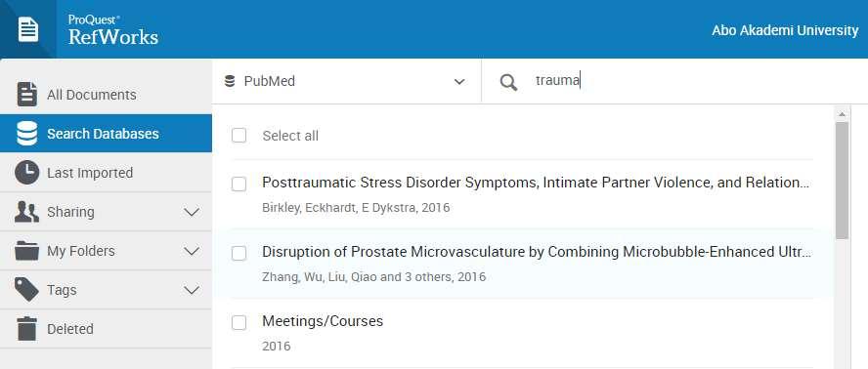Image resolution: width=868 pixels, height=369 pixels.
Task: Open the Posttraumatic Stress Disorder Symptoms title
Action: pos(537,183)
